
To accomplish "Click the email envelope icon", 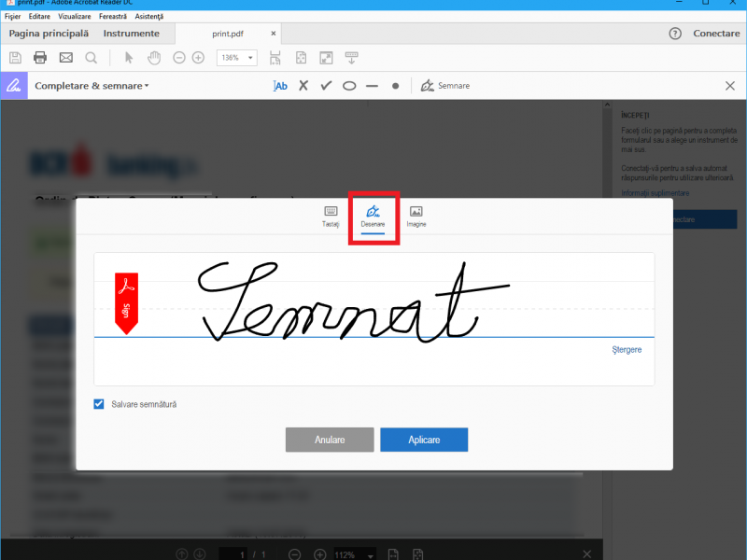I will 66,58.
